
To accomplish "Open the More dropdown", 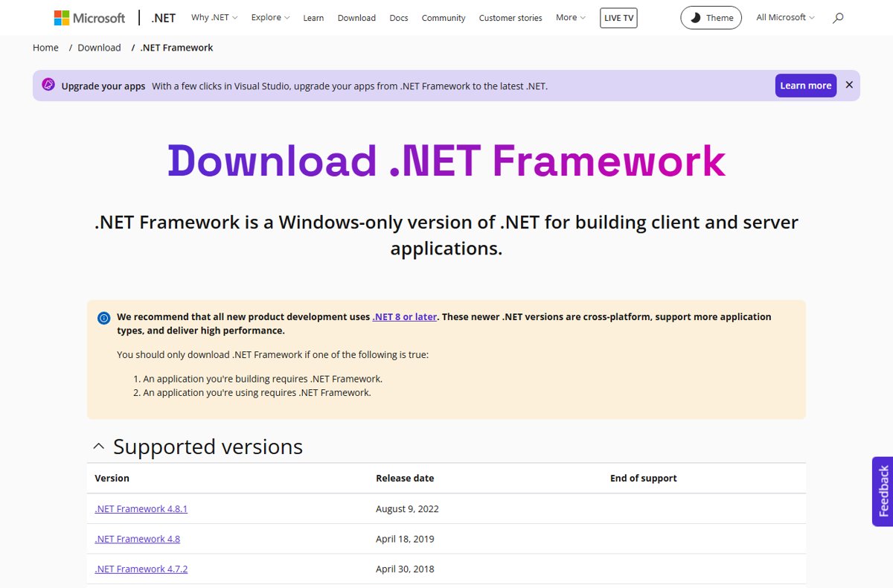I will click(571, 17).
